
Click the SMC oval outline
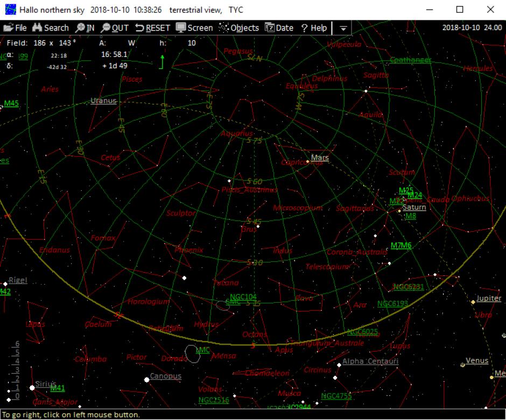222,305
